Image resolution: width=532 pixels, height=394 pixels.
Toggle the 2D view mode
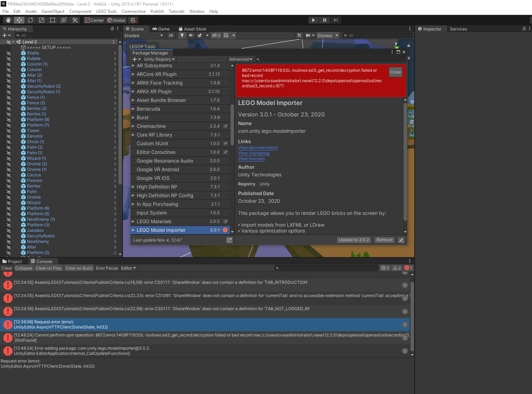click(171, 35)
